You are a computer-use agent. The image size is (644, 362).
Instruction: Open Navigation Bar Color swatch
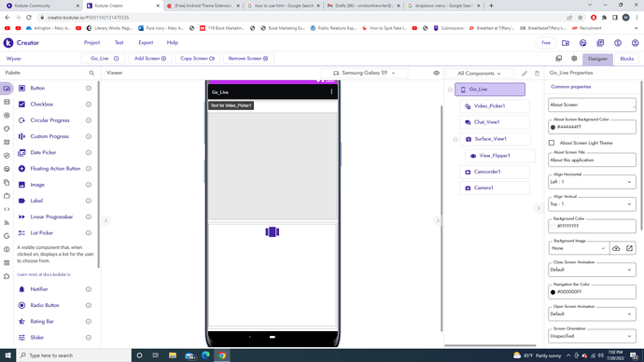(553, 292)
